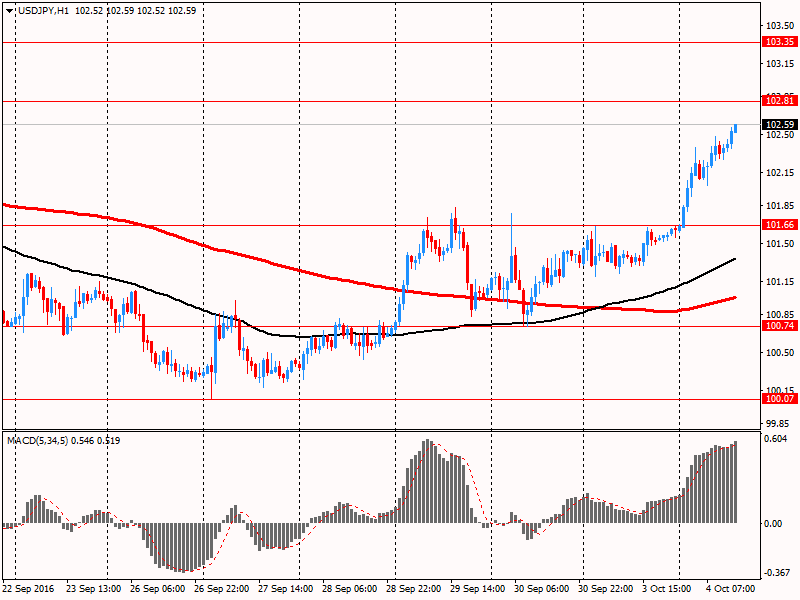Select the 3 Oct 15:00 time label
Screen dimensions: 800x600
click(666, 589)
